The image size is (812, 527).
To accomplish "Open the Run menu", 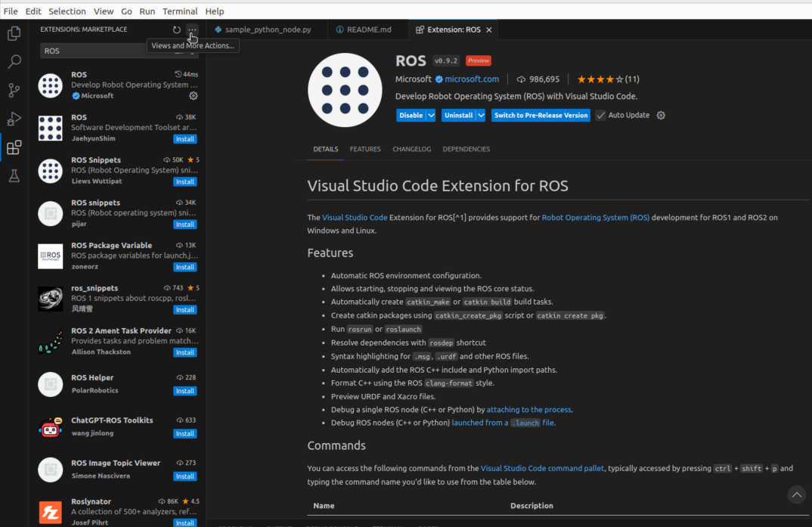I will [147, 11].
